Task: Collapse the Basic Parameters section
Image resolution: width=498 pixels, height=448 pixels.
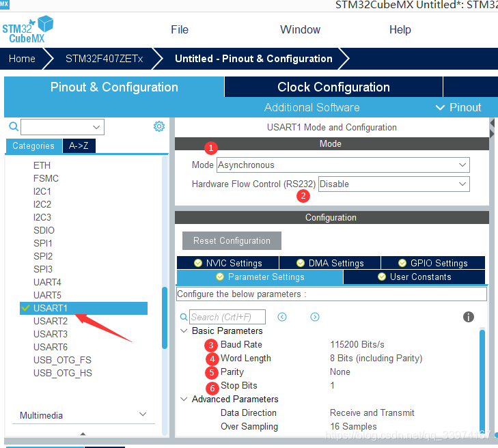Action: 184,331
